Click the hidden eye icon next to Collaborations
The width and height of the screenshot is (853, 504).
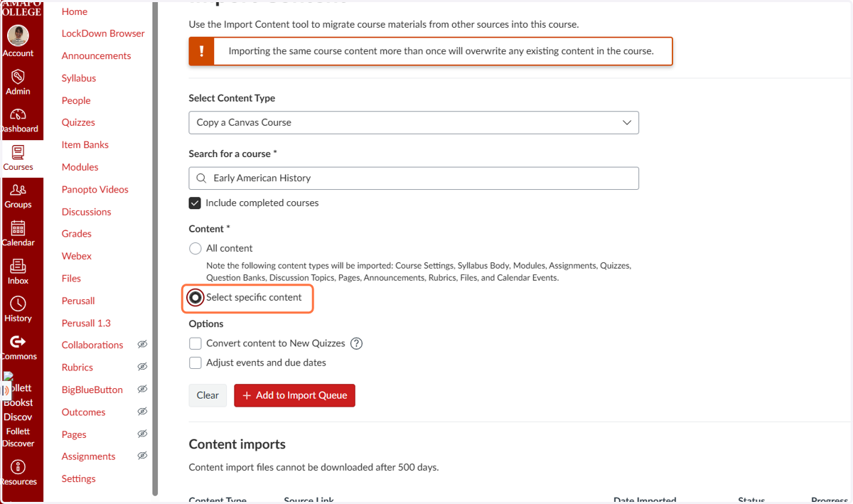[x=142, y=345]
